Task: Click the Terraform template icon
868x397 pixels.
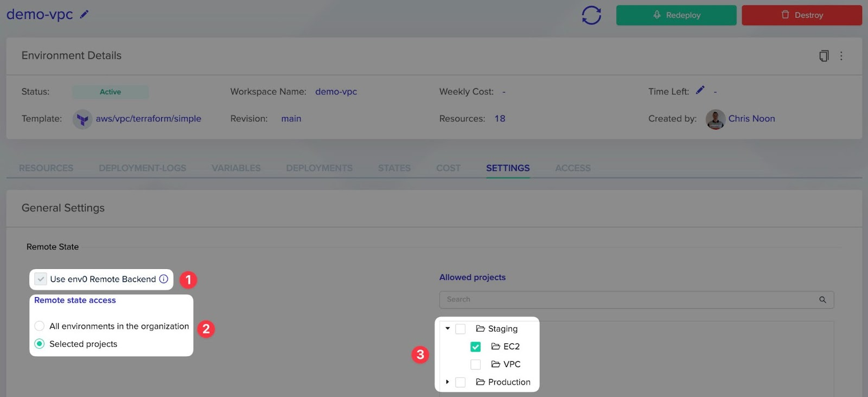Action: pos(82,119)
